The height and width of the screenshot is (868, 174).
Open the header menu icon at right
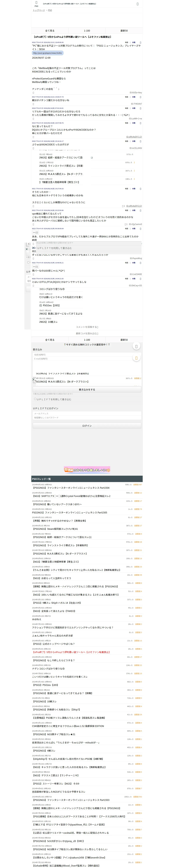pyautogui.click(x=137, y=4)
